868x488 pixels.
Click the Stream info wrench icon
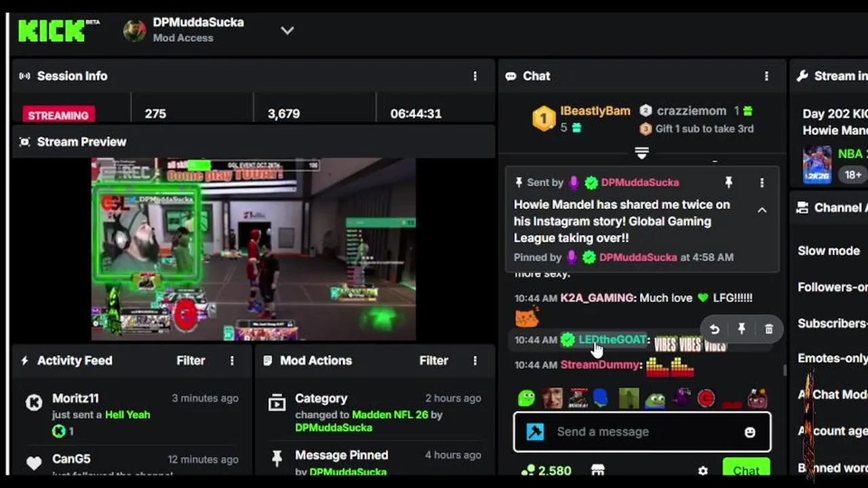802,76
